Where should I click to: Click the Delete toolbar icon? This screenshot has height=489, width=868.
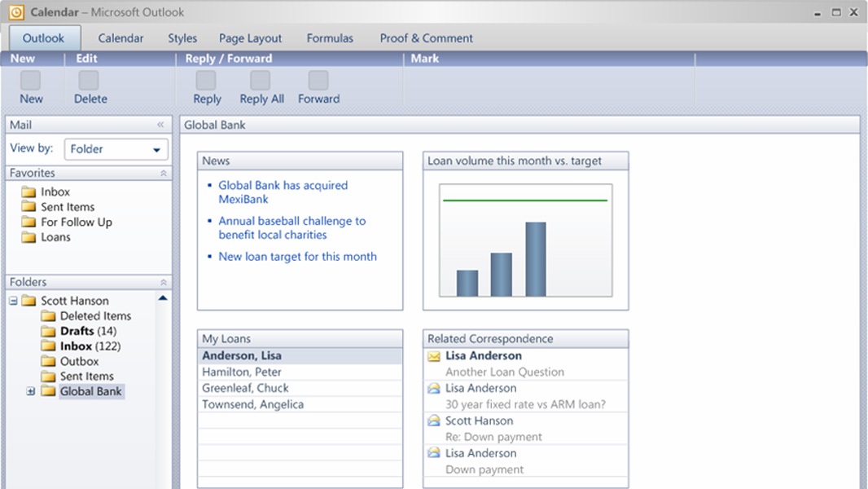(89, 80)
